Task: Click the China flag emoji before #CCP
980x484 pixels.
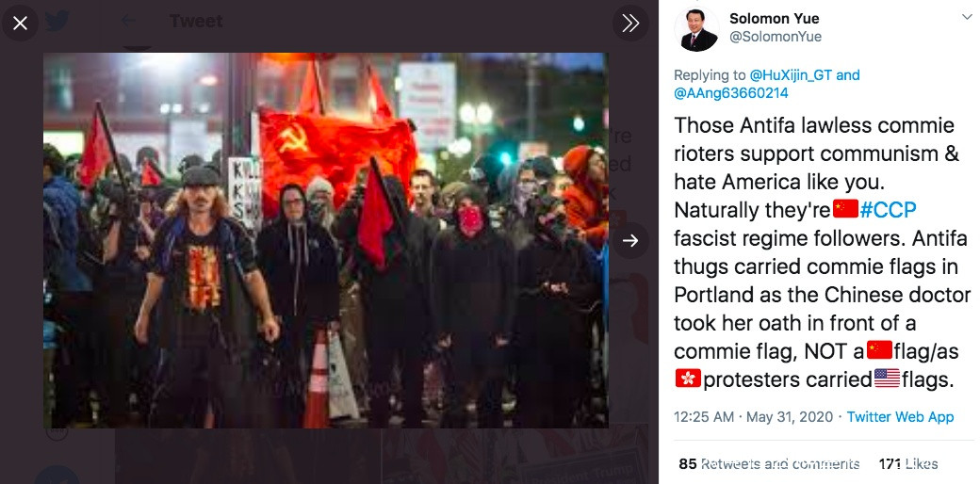Action: 845,209
